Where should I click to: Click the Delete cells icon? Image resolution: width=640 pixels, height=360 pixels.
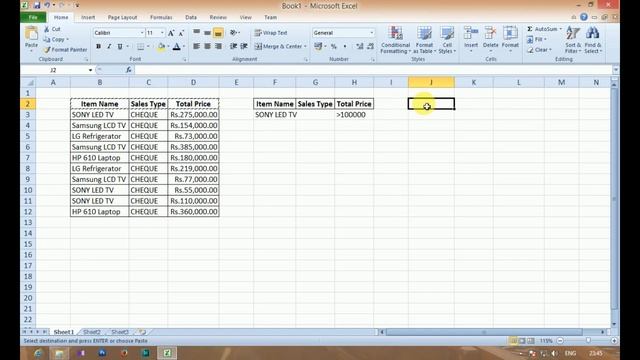click(x=490, y=33)
